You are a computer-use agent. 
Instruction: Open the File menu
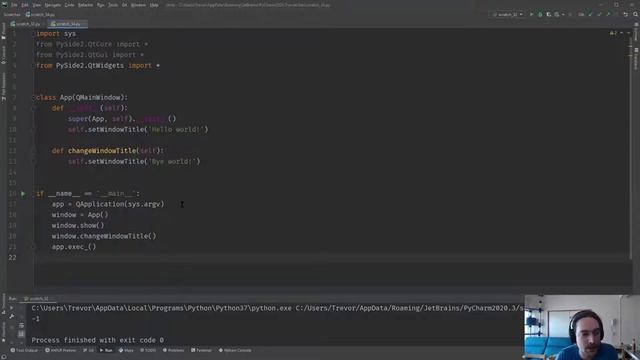coord(14,5)
